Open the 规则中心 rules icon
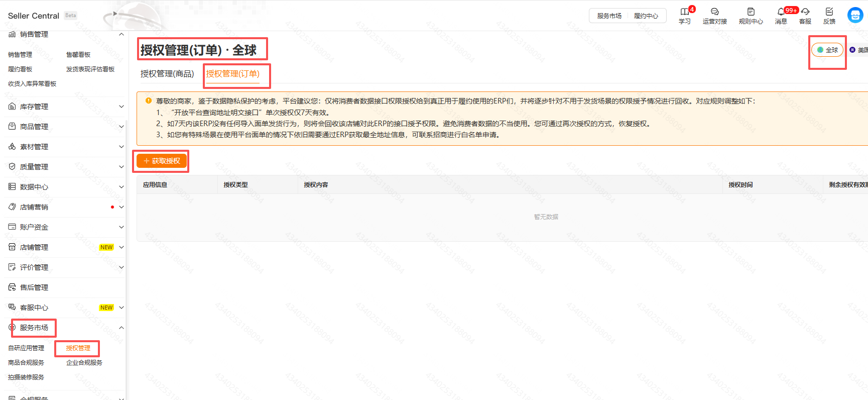Viewport: 868px width, 400px height. pyautogui.click(x=751, y=12)
